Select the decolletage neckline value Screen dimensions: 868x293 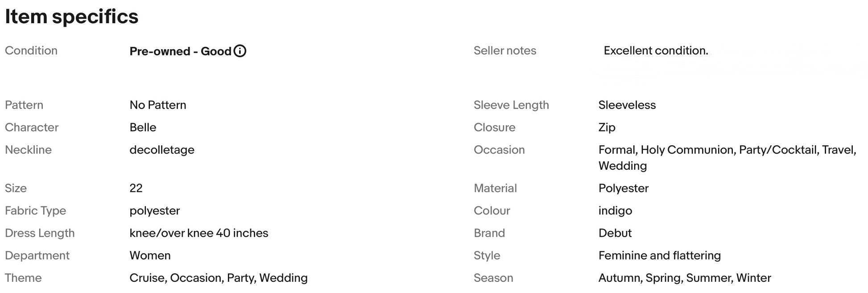[x=162, y=150]
